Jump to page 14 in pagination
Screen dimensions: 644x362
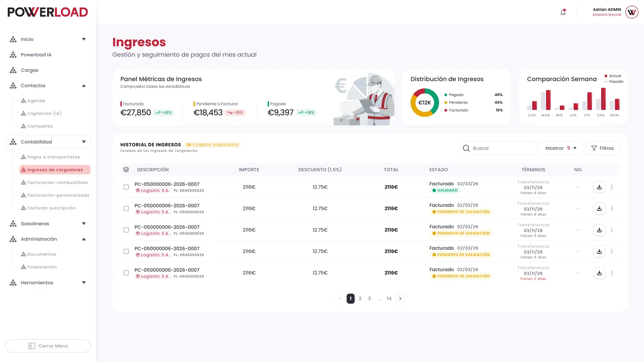(389, 299)
